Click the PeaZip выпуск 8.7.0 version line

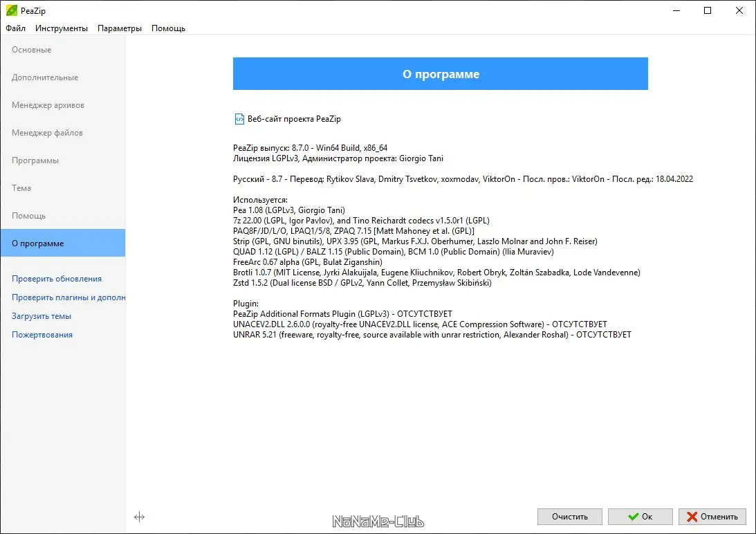point(310,147)
